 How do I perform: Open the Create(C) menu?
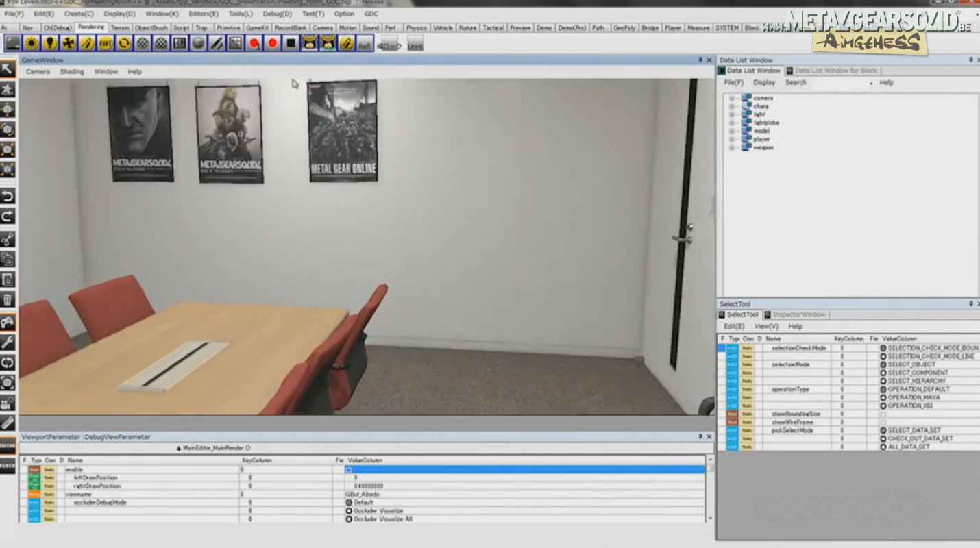(79, 14)
